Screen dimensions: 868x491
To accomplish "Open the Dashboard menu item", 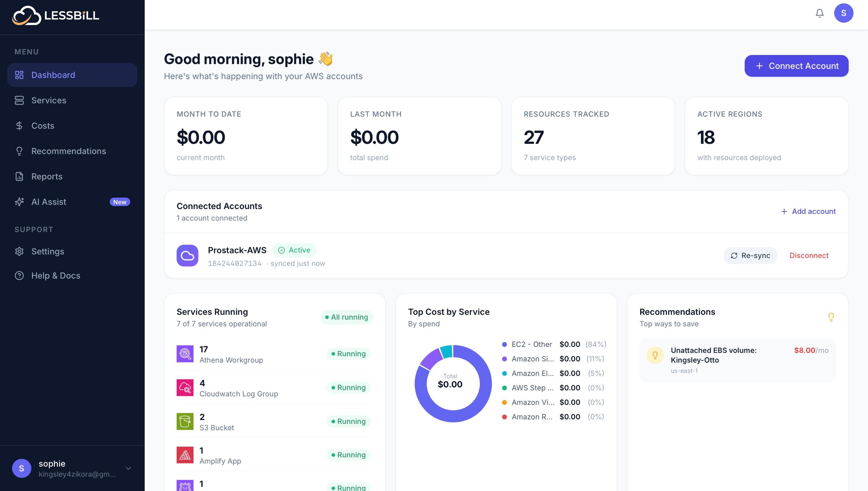I will tap(72, 75).
